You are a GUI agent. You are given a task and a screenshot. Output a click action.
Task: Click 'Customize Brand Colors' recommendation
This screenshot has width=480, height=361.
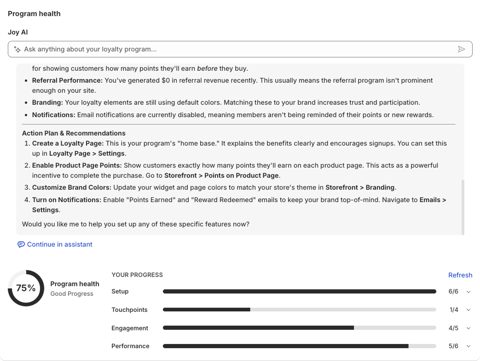[72, 187]
